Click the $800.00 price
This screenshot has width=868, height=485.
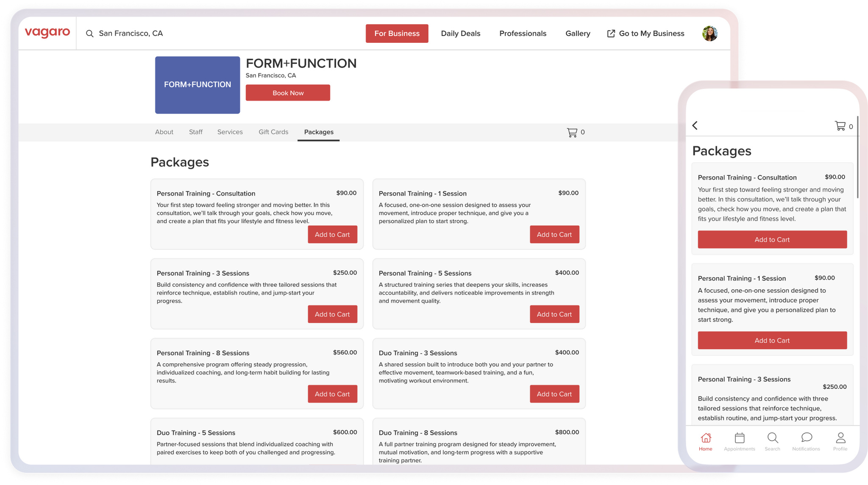567,432
